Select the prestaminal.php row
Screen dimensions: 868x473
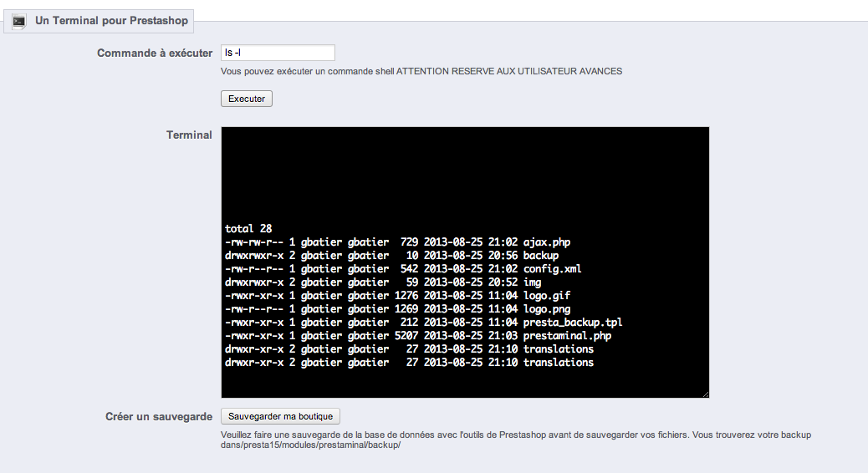tap(418, 335)
